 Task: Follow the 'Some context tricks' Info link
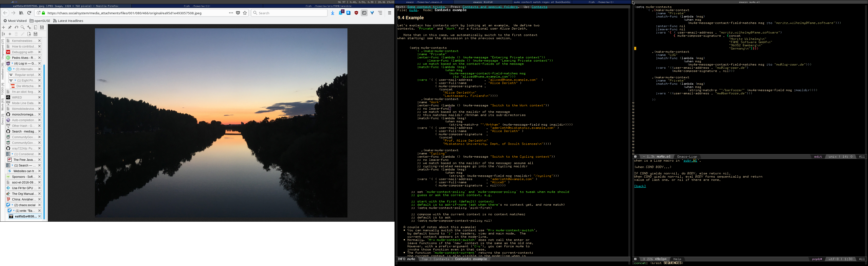click(426, 7)
